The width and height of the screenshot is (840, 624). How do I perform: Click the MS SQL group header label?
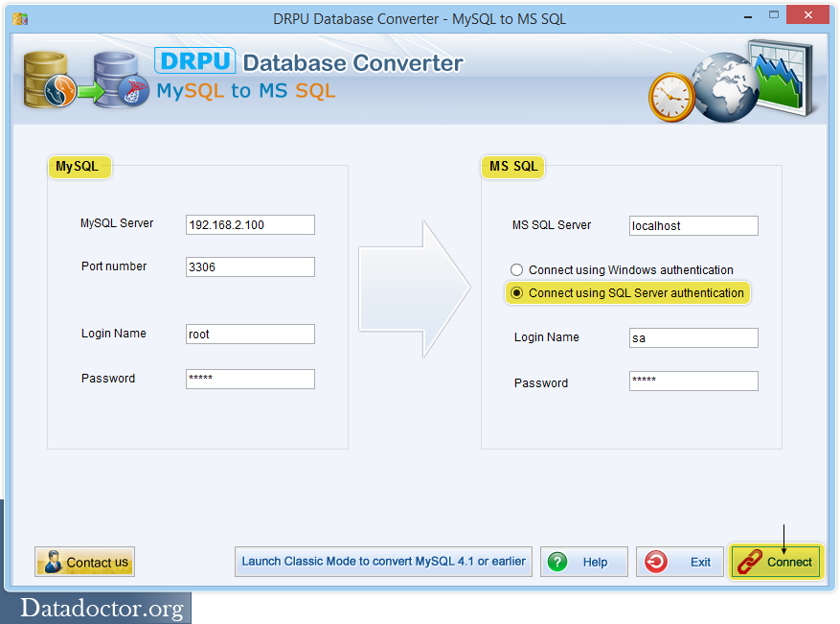click(513, 167)
